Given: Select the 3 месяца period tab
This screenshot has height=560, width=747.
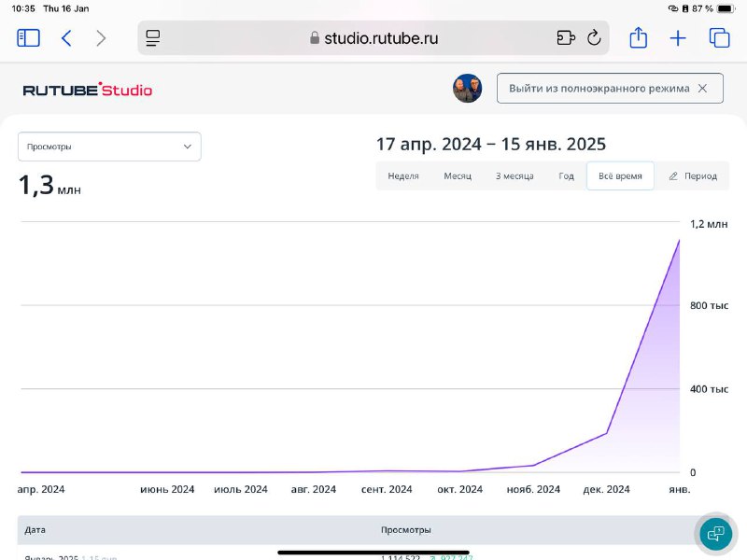Looking at the screenshot, I should tap(514, 175).
